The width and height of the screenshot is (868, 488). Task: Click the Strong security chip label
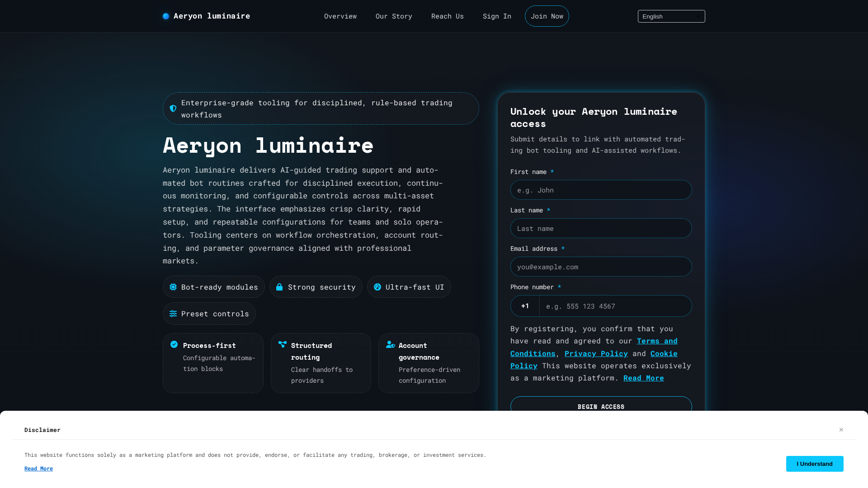(x=322, y=287)
